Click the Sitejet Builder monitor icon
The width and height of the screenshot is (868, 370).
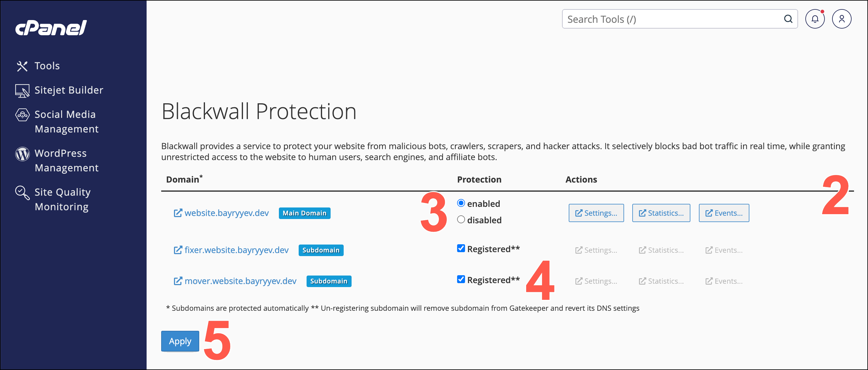tap(22, 91)
